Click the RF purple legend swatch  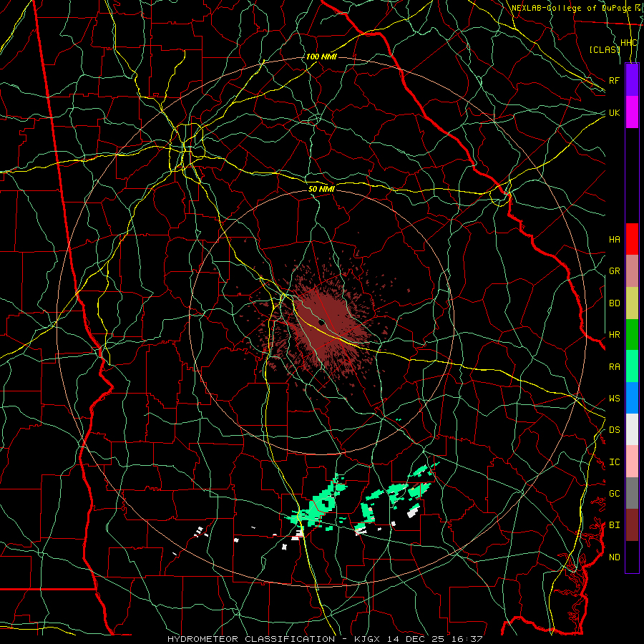pyautogui.click(x=632, y=80)
